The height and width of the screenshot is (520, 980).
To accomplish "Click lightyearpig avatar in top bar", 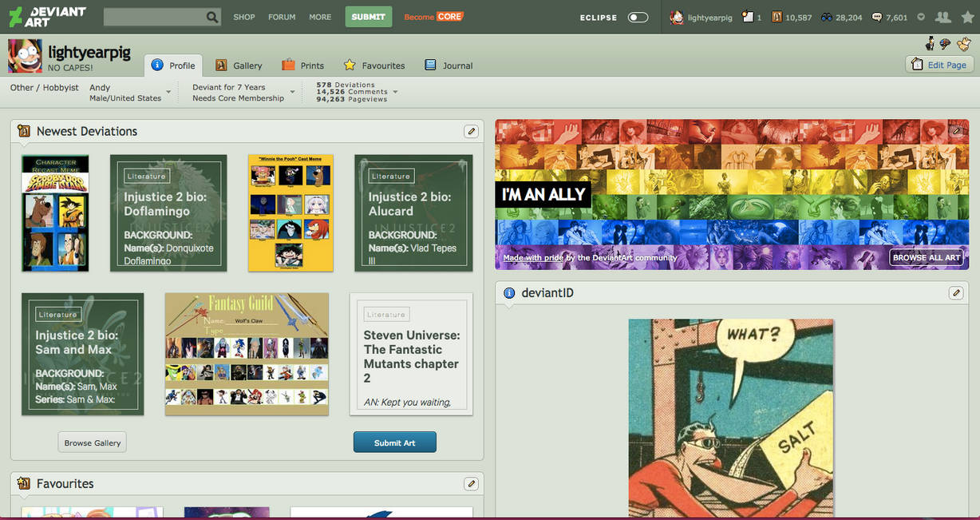I will click(x=677, y=17).
